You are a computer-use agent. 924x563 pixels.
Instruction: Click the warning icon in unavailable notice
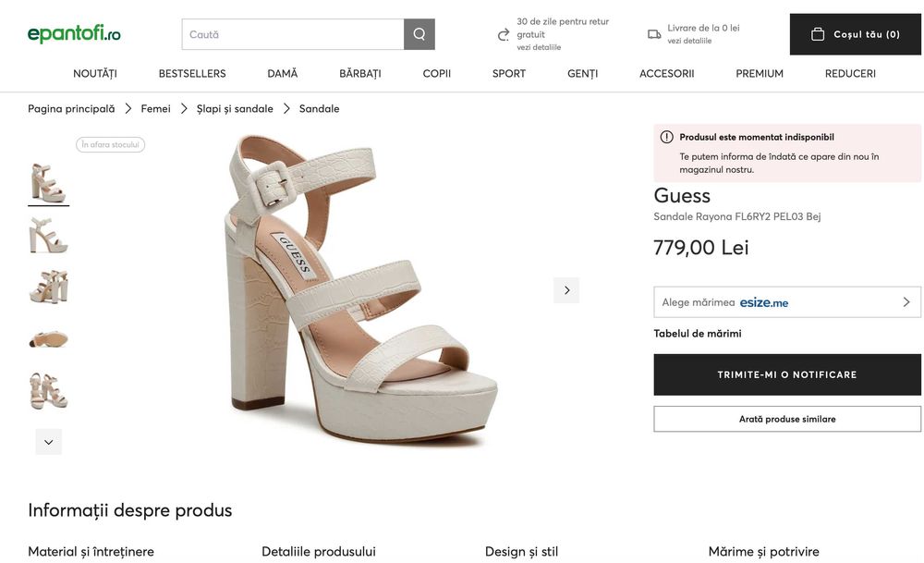[x=666, y=137]
